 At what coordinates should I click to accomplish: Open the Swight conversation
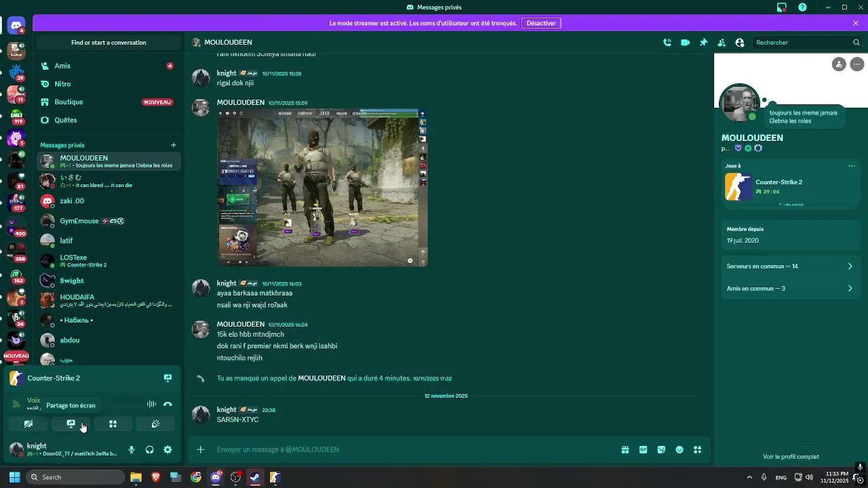point(108,281)
